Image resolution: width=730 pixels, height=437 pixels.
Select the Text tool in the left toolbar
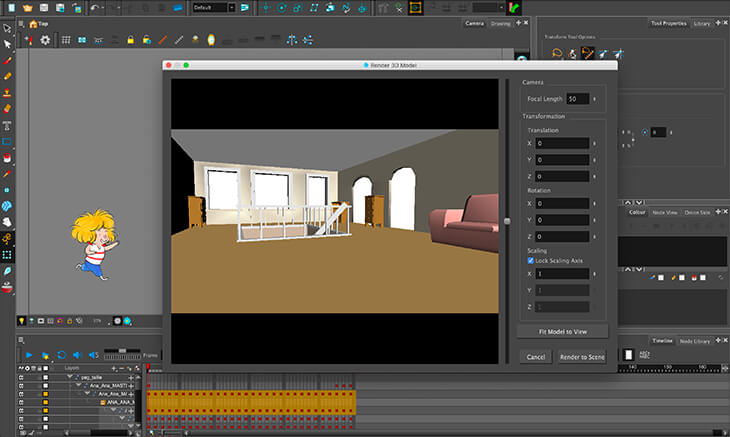7,126
